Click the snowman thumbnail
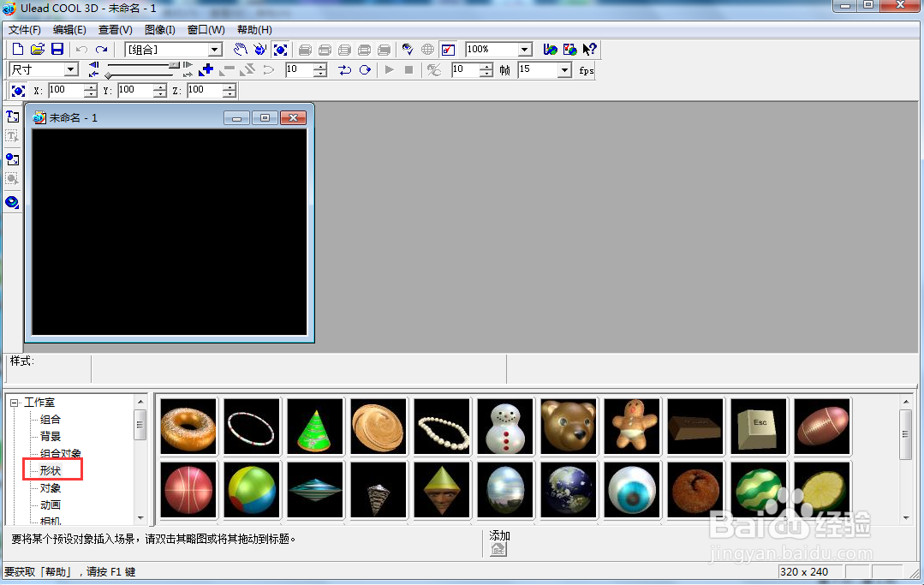Screen dimensions: 924x585 click(505, 427)
